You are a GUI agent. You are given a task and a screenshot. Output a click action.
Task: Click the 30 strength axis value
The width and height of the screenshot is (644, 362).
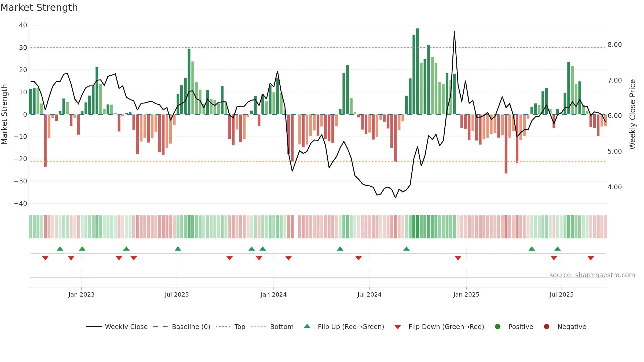[x=23, y=48]
